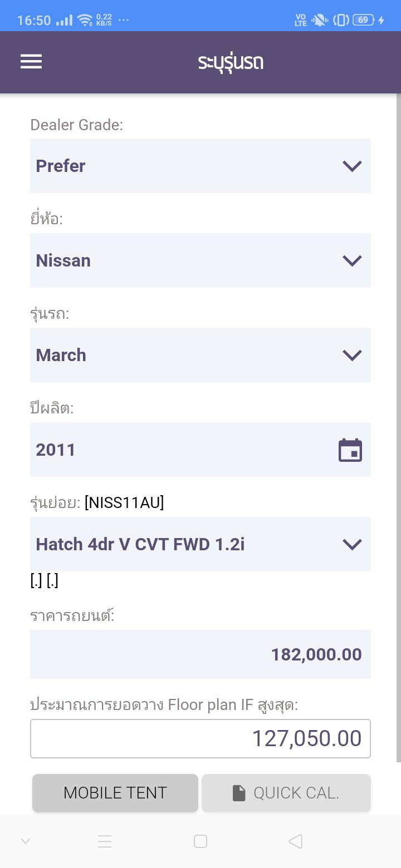Viewport: 401px width, 868px height.
Task: Open recent apps from navigation bar
Action: pyautogui.click(x=105, y=841)
